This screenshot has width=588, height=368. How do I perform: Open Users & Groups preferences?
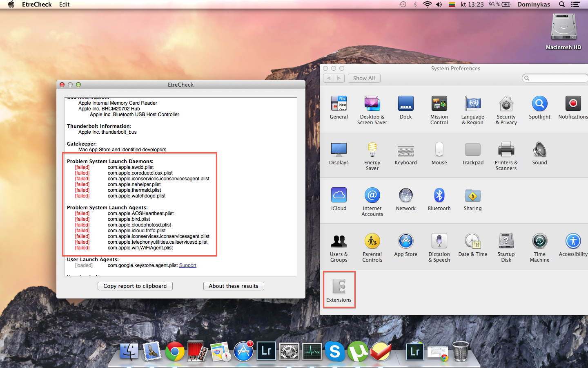(x=339, y=248)
